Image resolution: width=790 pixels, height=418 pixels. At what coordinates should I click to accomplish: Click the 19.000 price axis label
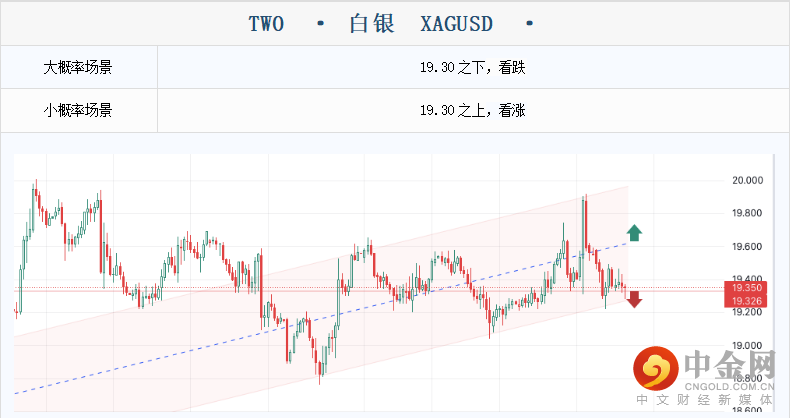[748, 345]
